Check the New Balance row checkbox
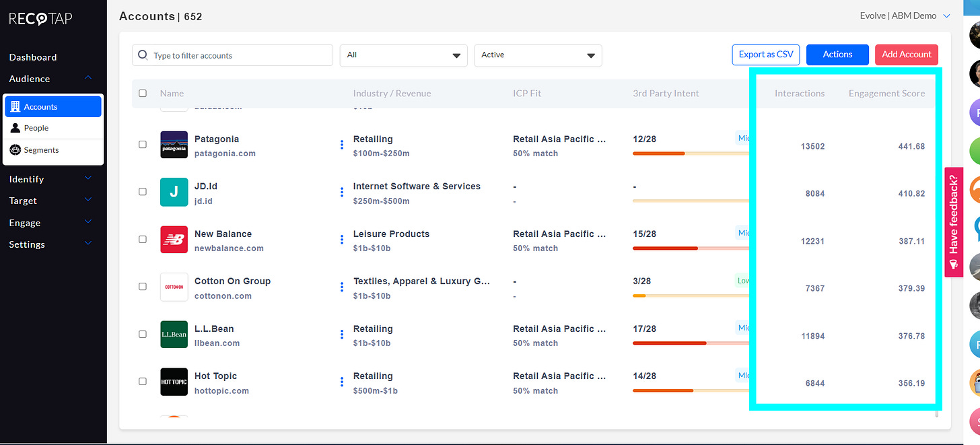The height and width of the screenshot is (445, 980). pos(143,239)
